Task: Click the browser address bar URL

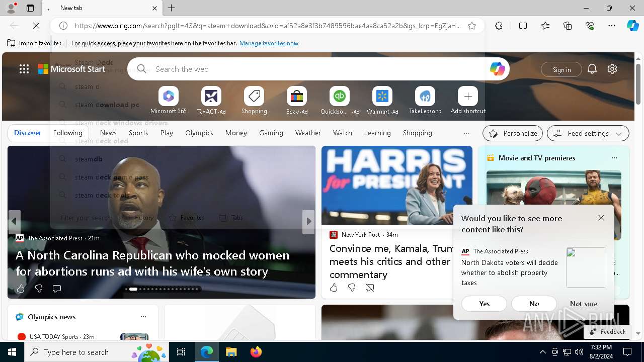Action: (x=268, y=26)
